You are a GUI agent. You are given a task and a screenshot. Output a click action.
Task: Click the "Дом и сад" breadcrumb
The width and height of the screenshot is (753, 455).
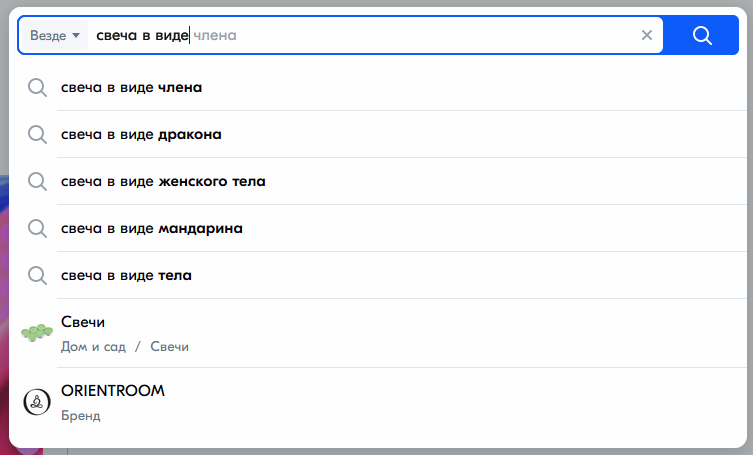(93, 346)
